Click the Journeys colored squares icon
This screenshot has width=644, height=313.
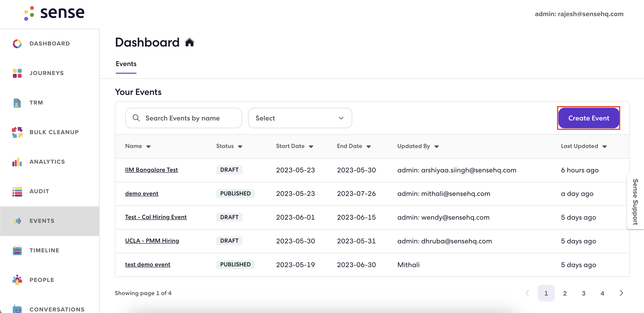tap(17, 73)
